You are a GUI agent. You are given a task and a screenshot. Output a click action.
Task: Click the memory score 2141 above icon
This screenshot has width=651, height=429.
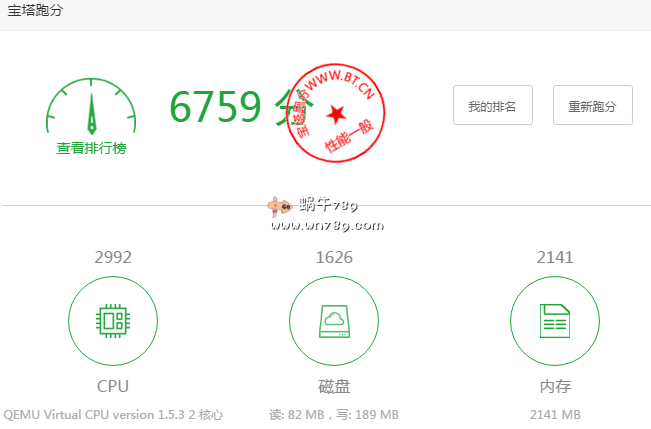click(x=554, y=257)
